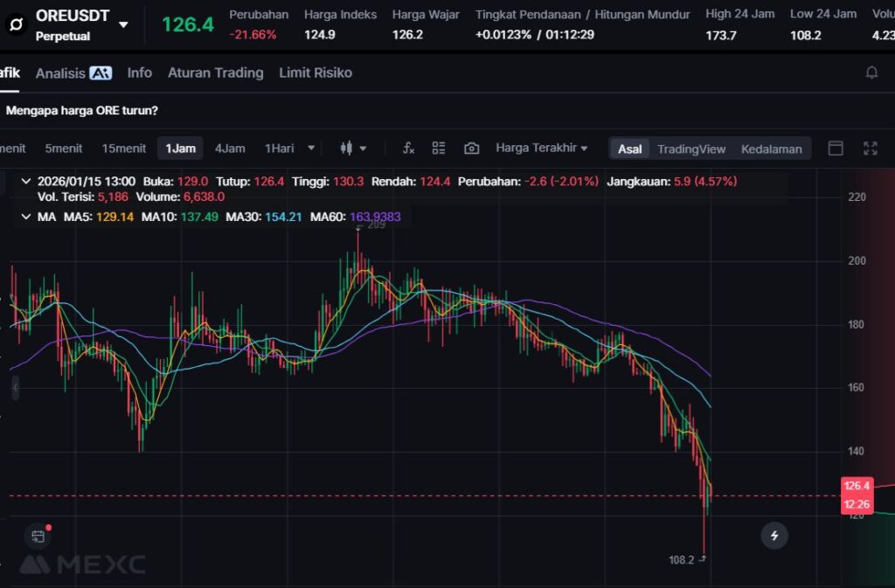
Task: Click the lightning quick-trade button
Action: click(x=774, y=536)
